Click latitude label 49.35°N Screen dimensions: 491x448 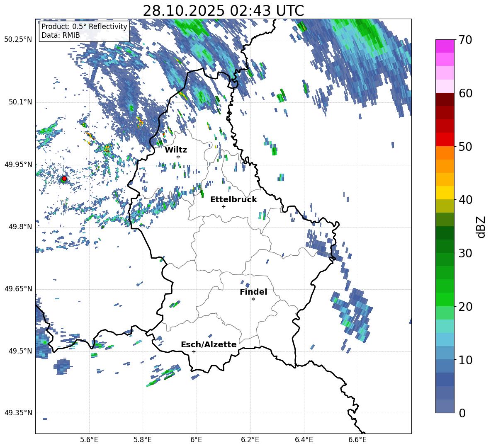point(18,413)
